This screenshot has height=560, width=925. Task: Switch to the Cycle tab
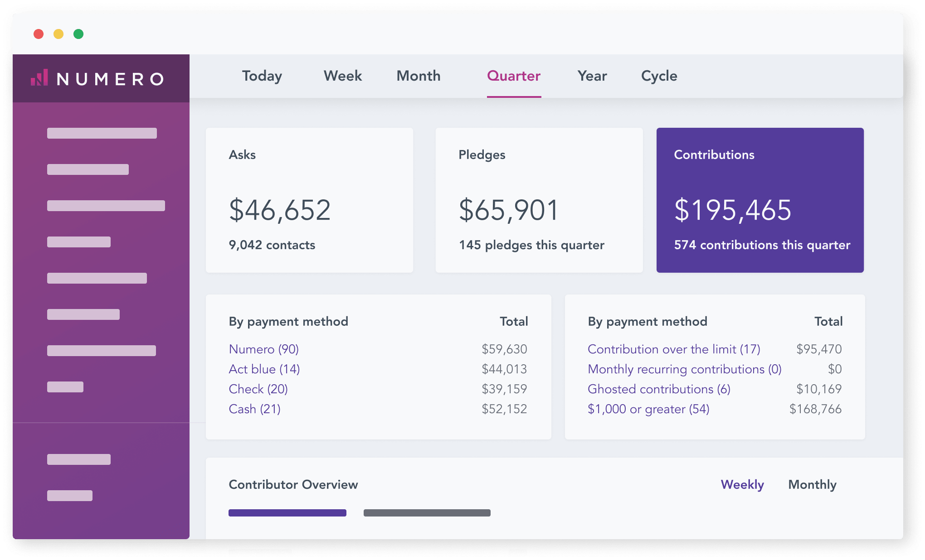(x=658, y=76)
